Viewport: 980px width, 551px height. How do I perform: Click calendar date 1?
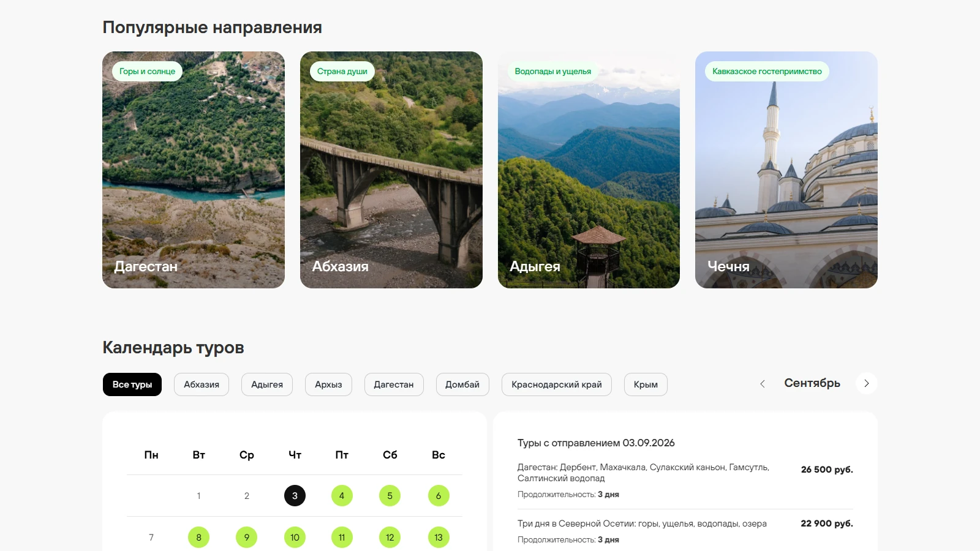pos(198,496)
